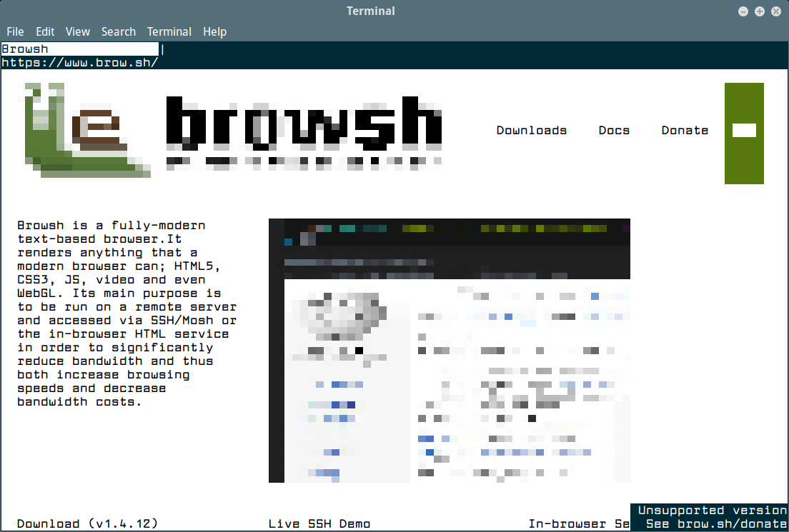Open the Donate link
Screen dimensions: 789x532
click(x=685, y=130)
